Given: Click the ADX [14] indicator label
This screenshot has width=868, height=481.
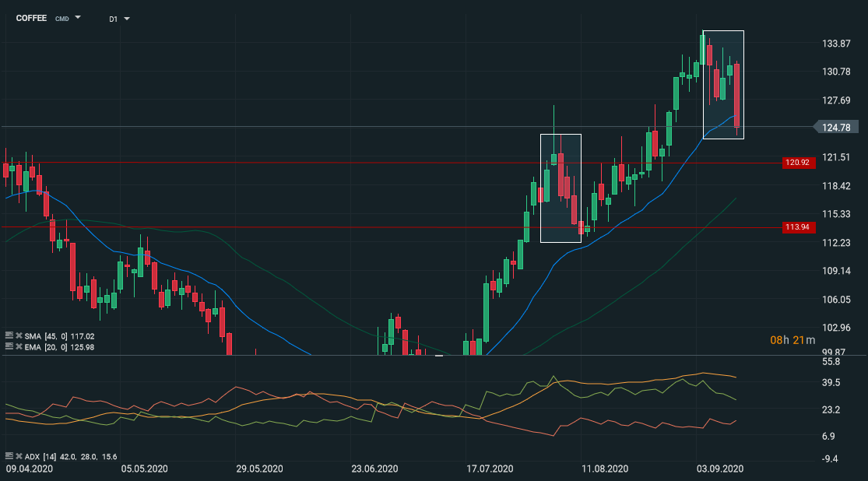Looking at the screenshot, I should (x=40, y=457).
